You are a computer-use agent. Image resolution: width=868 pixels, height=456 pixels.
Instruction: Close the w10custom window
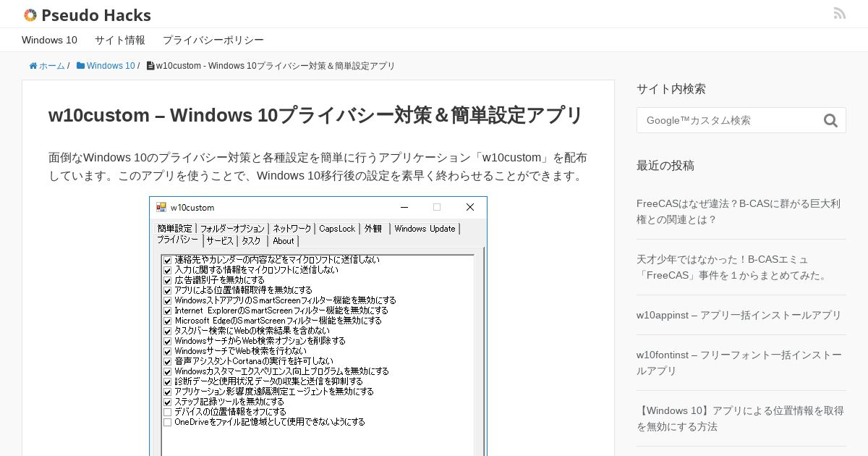(x=470, y=207)
